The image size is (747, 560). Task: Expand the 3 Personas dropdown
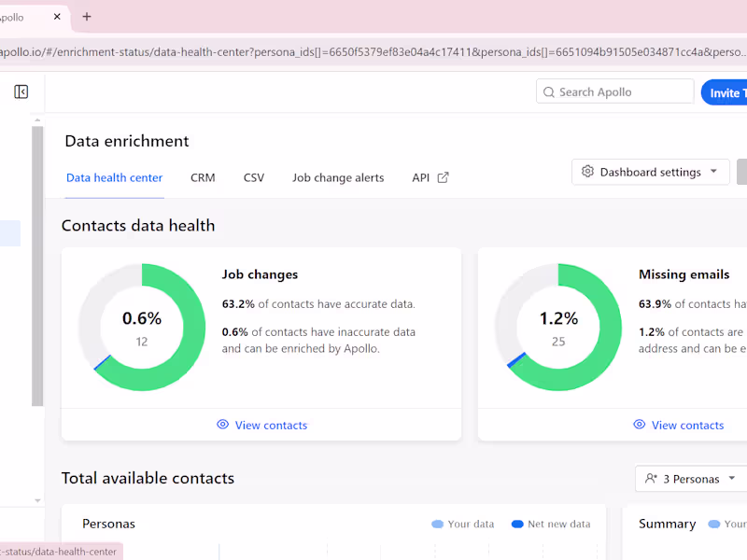pyautogui.click(x=691, y=479)
